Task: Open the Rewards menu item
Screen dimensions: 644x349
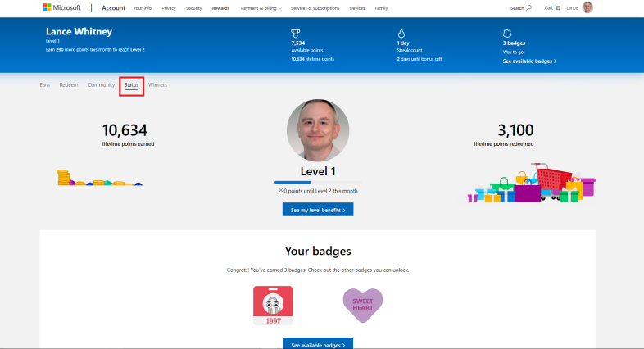Action: [x=220, y=8]
